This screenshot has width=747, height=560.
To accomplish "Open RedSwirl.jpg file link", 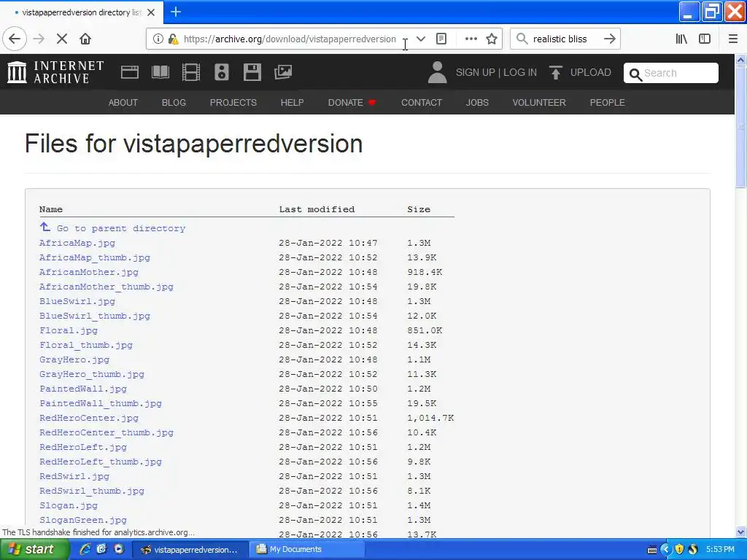I will (74, 476).
